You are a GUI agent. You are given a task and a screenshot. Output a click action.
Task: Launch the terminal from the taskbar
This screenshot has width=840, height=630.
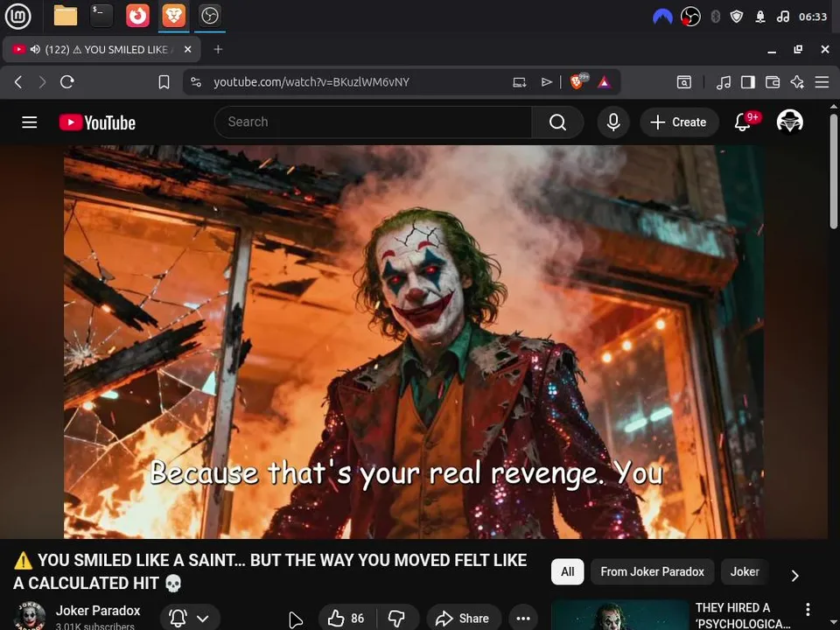click(101, 16)
